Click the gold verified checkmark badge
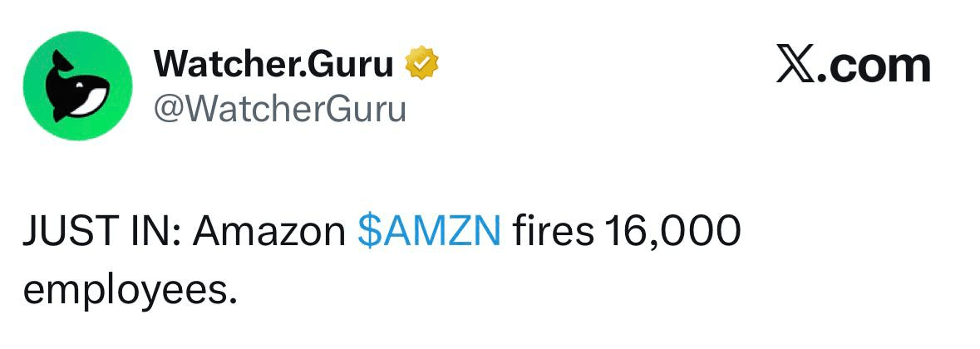 422,64
